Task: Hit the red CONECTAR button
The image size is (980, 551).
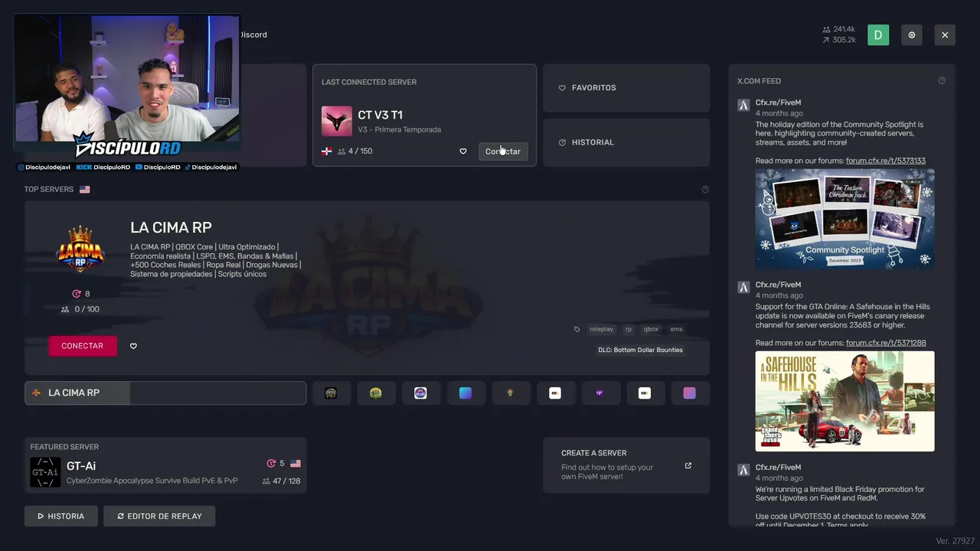Action: [83, 346]
